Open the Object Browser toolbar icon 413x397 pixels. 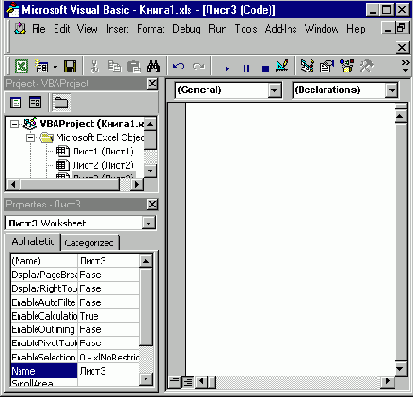pos(347,66)
